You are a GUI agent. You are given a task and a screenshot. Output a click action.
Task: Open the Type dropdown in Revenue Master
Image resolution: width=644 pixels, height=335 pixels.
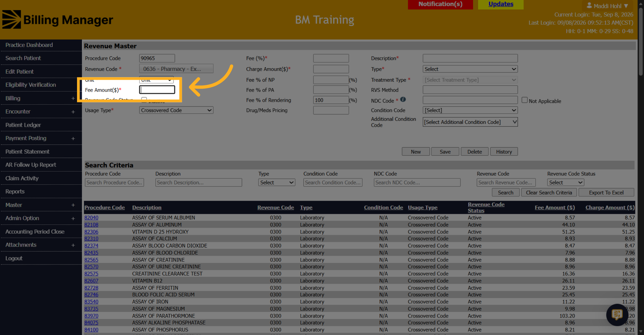pyautogui.click(x=470, y=69)
